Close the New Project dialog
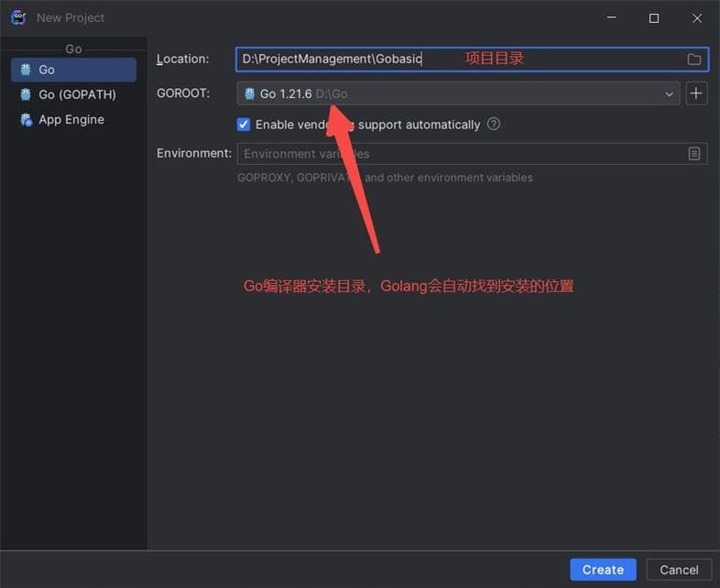The height and width of the screenshot is (588, 720). pyautogui.click(x=697, y=17)
